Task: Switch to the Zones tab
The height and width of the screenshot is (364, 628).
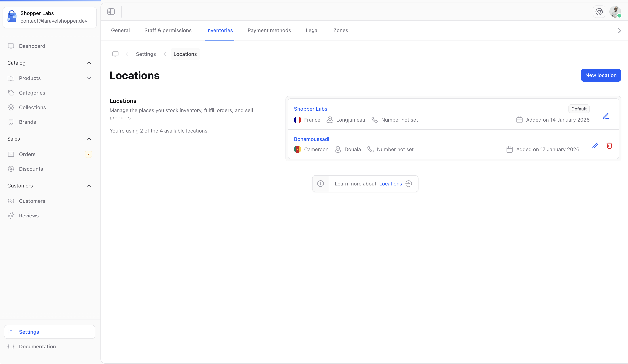Action: [x=341, y=30]
